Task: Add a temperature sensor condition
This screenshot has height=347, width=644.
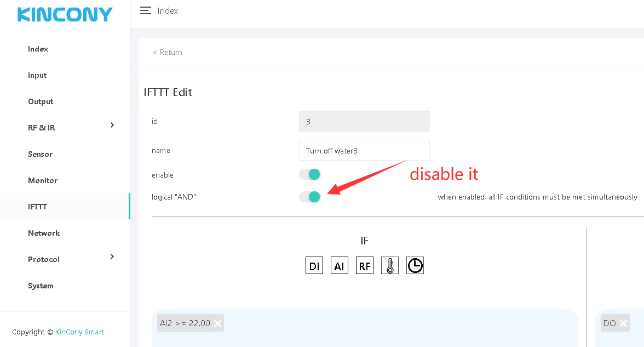Action: 390,266
